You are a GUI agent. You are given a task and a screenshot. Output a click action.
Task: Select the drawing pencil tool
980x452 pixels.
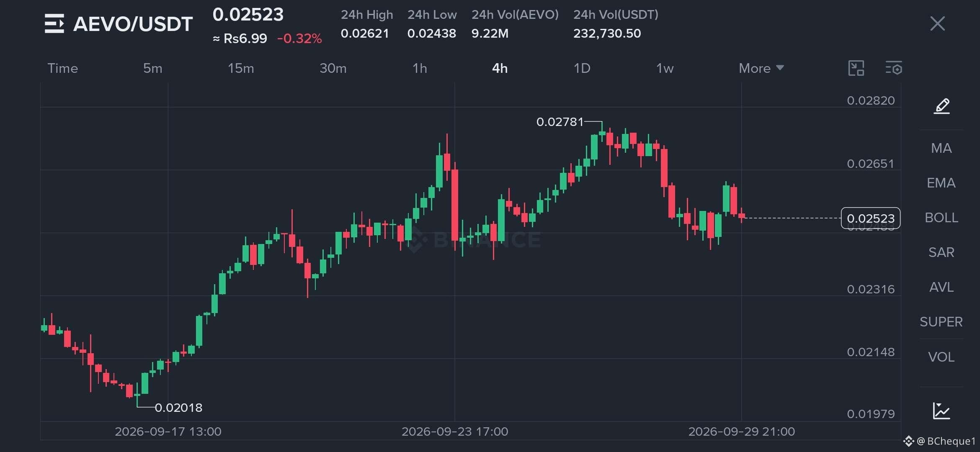[941, 106]
